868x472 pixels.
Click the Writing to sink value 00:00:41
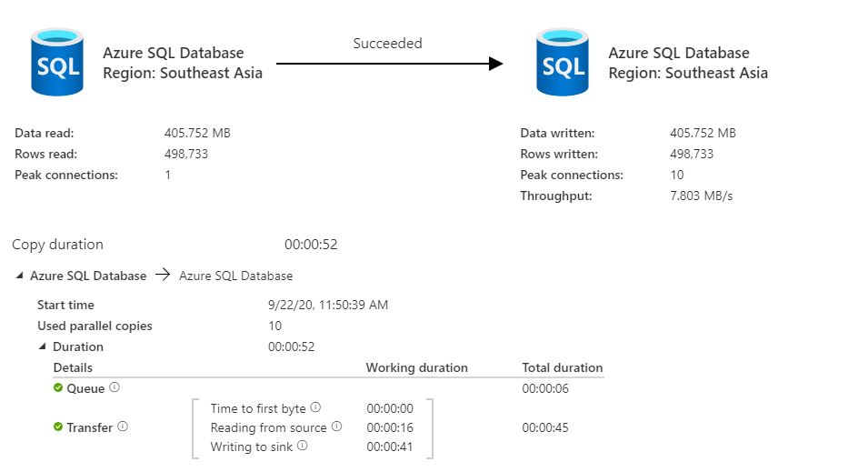(x=390, y=447)
